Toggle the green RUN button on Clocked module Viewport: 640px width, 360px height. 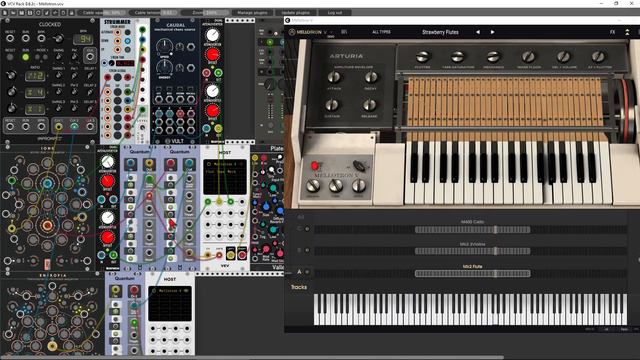pos(26,57)
